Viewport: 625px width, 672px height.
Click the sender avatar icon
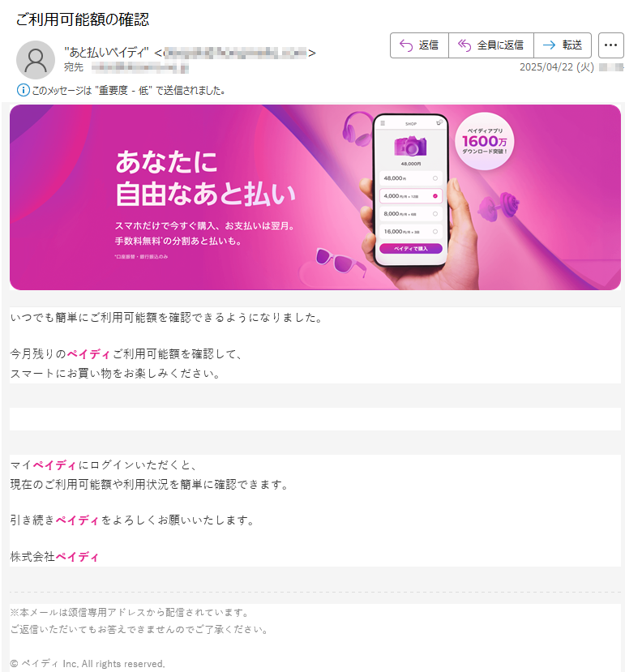[x=36, y=59]
